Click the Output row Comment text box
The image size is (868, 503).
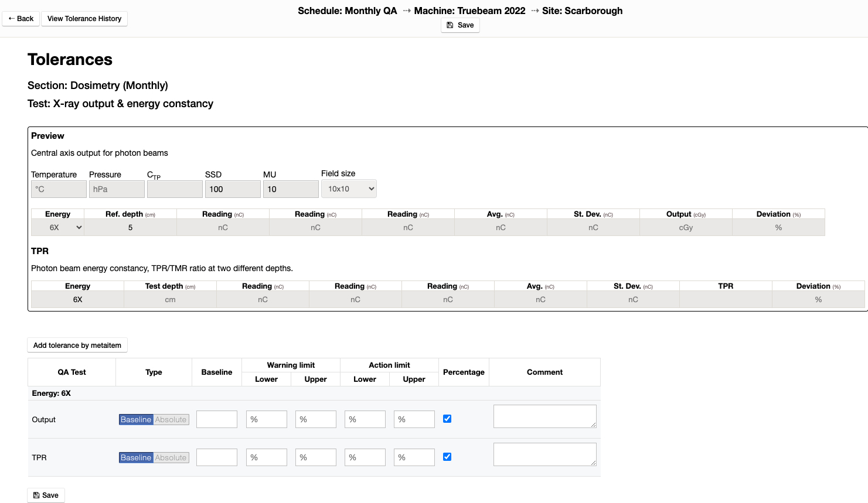[x=544, y=416]
